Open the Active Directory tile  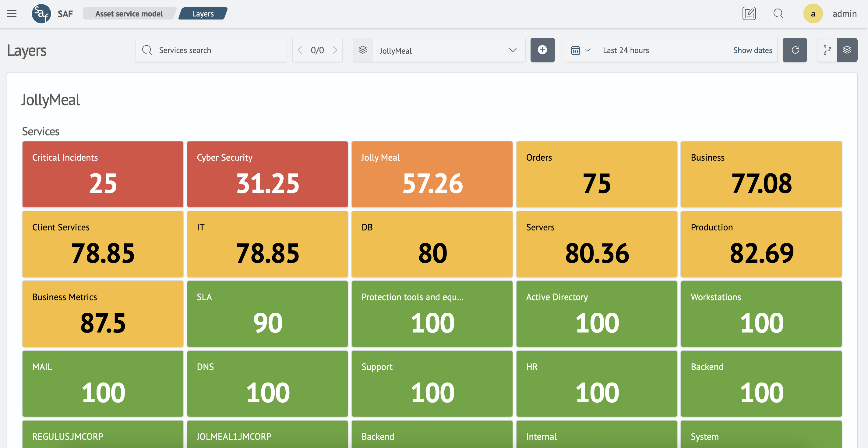(596, 314)
